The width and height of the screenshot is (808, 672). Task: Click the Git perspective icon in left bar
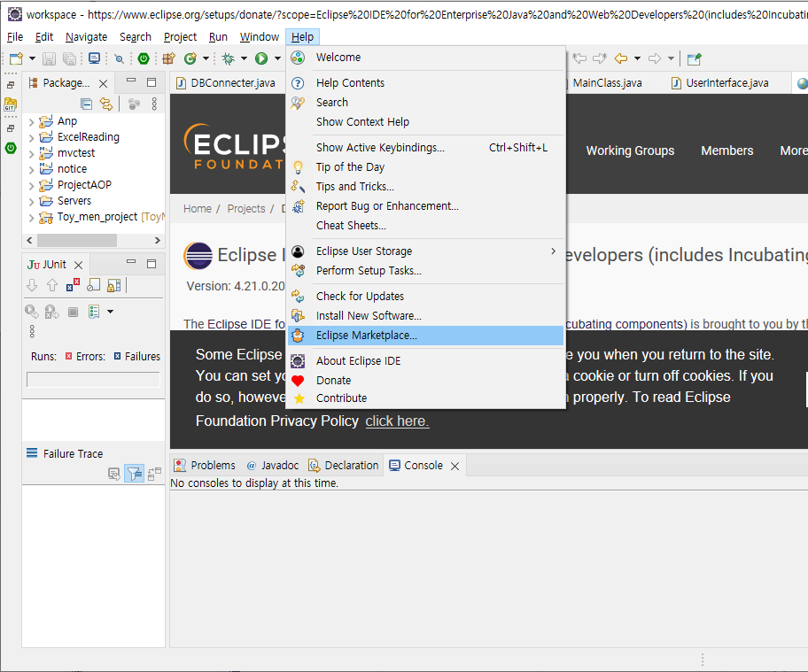coord(10,104)
